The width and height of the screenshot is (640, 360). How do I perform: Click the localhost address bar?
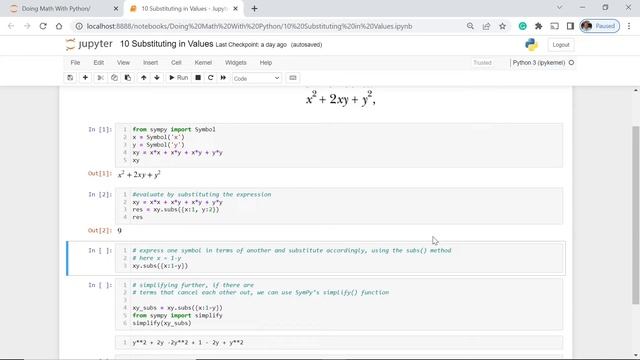pyautogui.click(x=249, y=26)
